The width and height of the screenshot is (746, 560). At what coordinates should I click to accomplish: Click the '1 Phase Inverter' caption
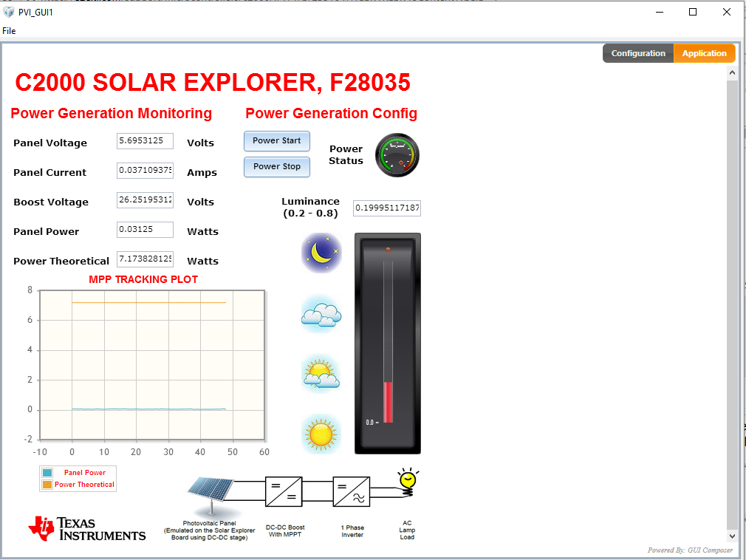[352, 531]
